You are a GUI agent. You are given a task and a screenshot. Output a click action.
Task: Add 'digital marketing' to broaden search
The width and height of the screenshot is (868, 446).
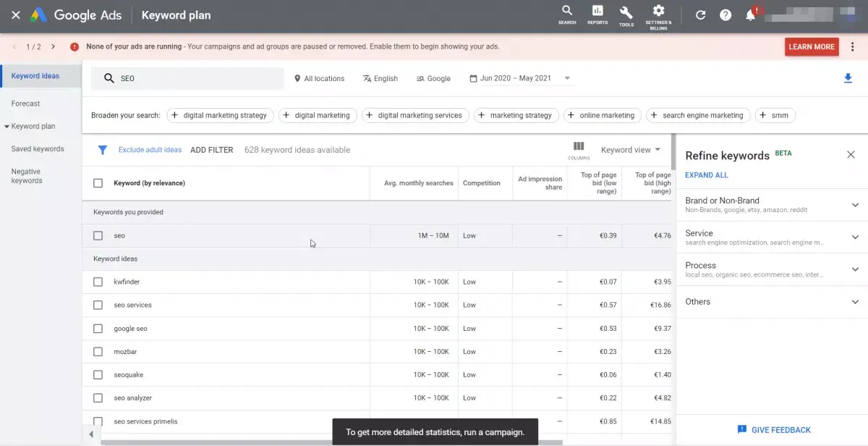(317, 115)
